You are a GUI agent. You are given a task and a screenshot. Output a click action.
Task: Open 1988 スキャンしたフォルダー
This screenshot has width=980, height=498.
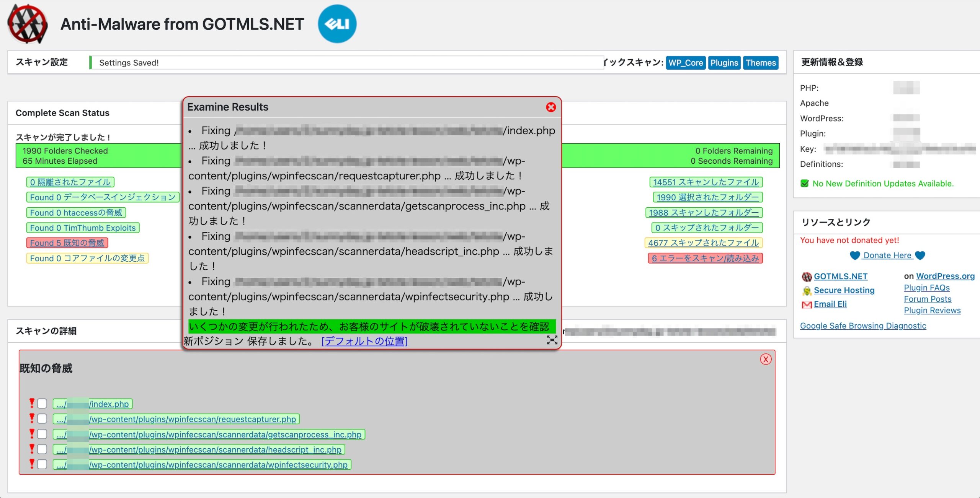pyautogui.click(x=704, y=213)
